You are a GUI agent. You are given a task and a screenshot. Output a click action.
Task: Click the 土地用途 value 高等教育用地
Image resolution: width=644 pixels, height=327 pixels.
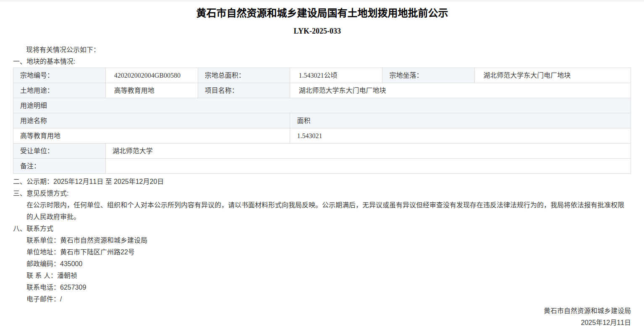tap(134, 91)
